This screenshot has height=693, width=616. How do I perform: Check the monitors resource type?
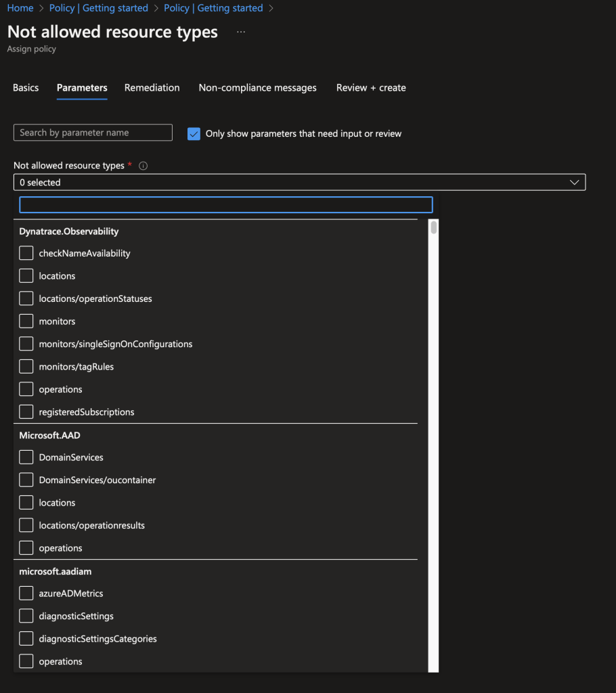point(26,321)
